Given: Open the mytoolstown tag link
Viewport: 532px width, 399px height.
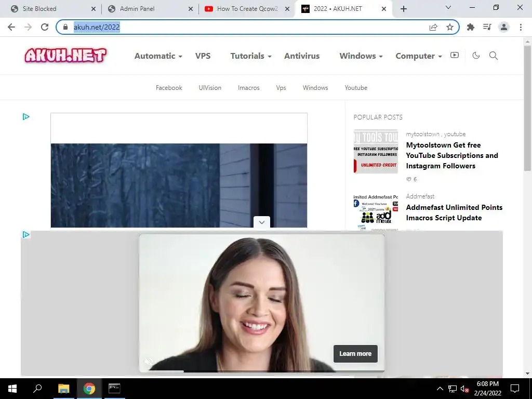Looking at the screenshot, I should [x=422, y=134].
